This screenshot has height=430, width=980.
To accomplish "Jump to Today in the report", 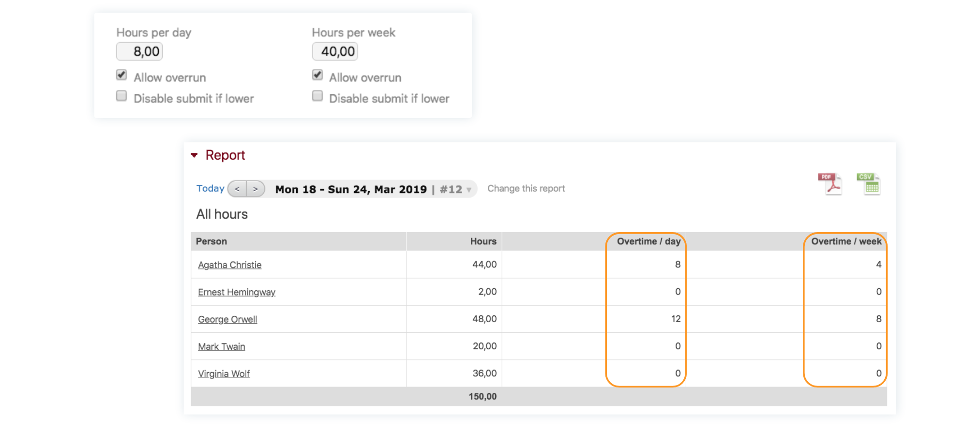I will (x=210, y=188).
